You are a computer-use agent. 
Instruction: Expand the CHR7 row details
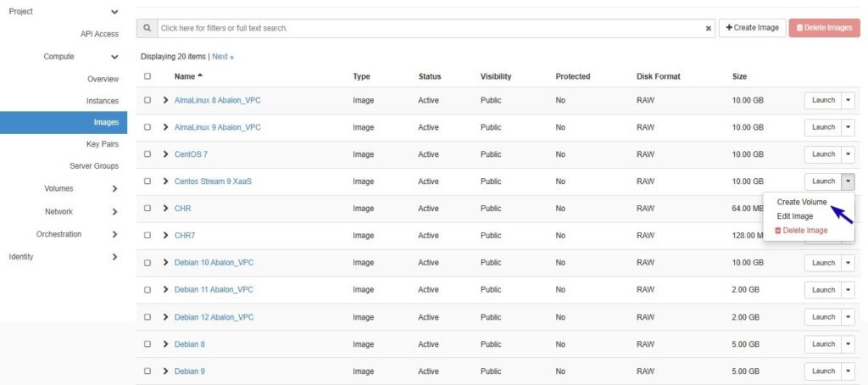pos(165,236)
